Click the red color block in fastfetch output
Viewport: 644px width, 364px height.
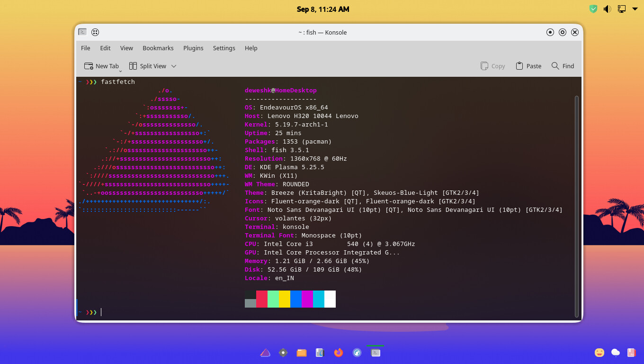[x=262, y=299]
